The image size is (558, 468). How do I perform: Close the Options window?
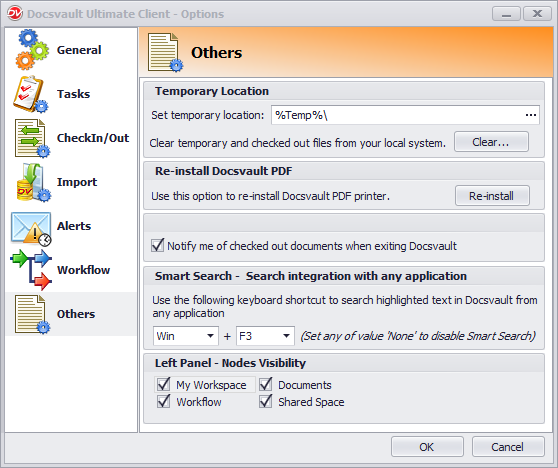coord(537,14)
